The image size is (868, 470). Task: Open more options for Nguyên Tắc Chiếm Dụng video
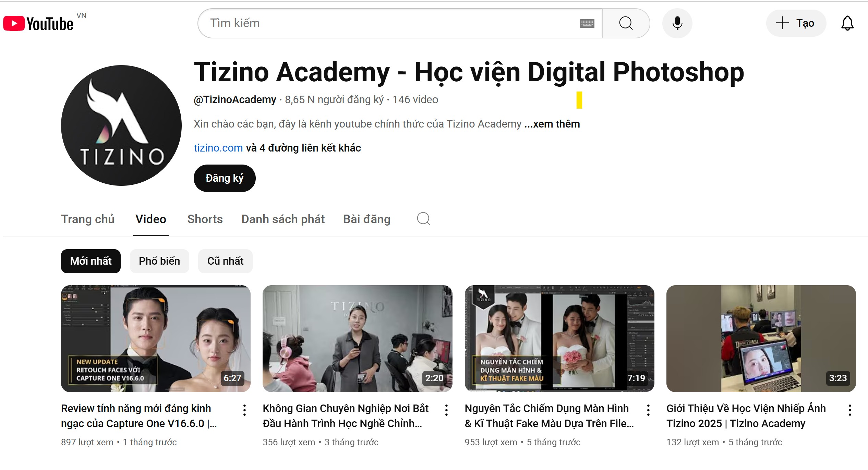point(648,410)
